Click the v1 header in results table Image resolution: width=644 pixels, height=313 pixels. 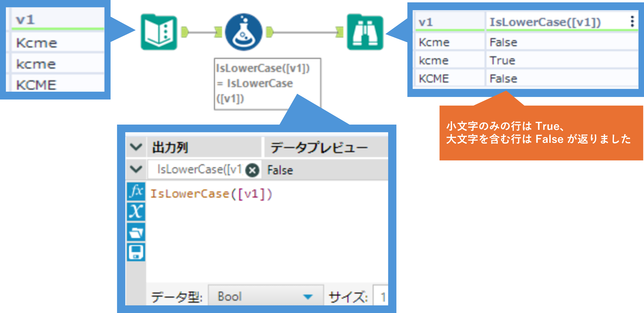pyautogui.click(x=426, y=22)
